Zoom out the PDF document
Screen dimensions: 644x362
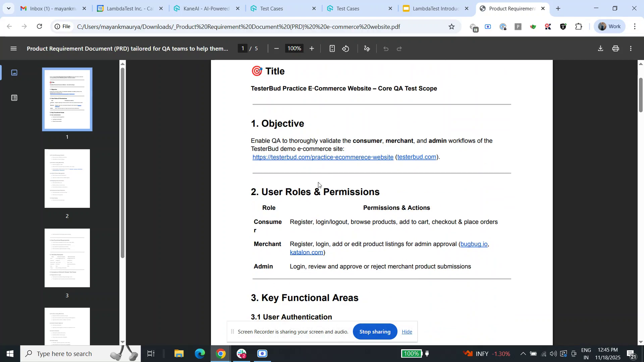click(276, 48)
